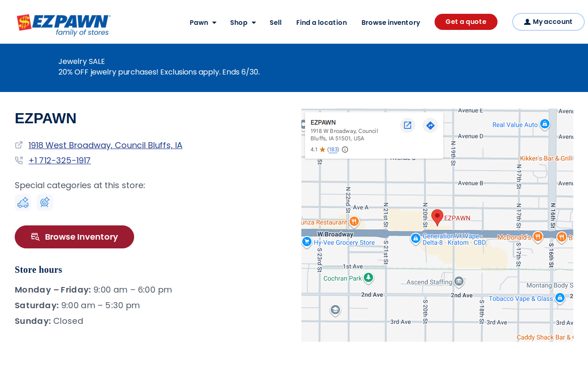Select the Ascend Staffing marker

[458, 282]
